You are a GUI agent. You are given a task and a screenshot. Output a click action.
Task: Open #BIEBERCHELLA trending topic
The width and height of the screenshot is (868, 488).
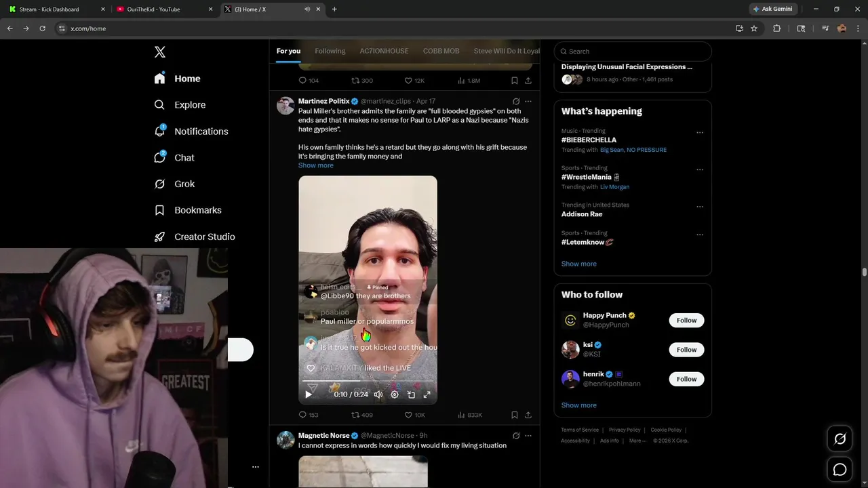589,140
